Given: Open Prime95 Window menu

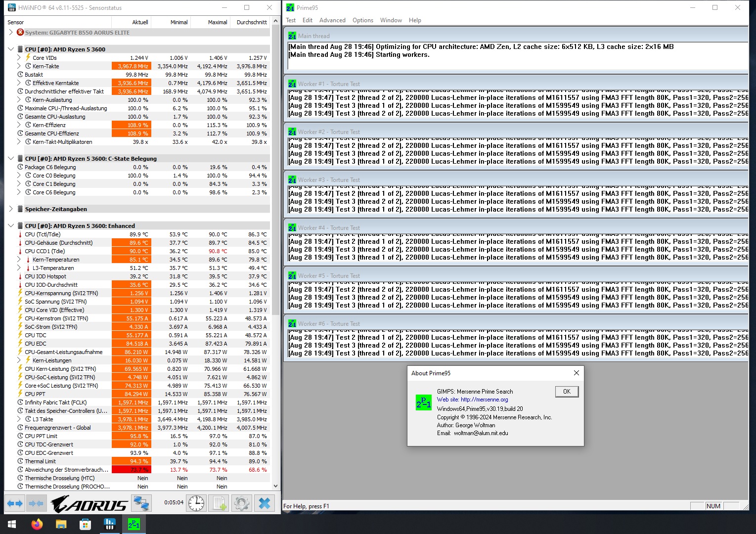Looking at the screenshot, I should point(391,20).
